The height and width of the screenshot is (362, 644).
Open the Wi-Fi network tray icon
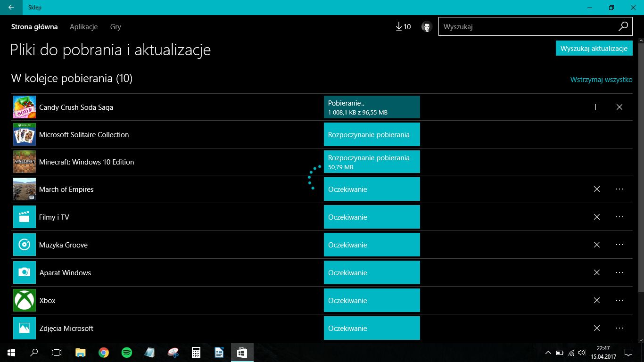click(571, 353)
